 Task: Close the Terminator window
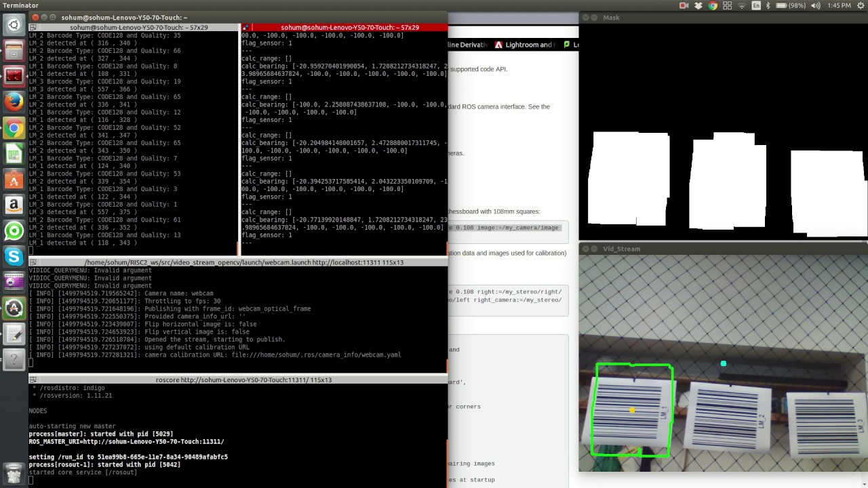coord(35,18)
